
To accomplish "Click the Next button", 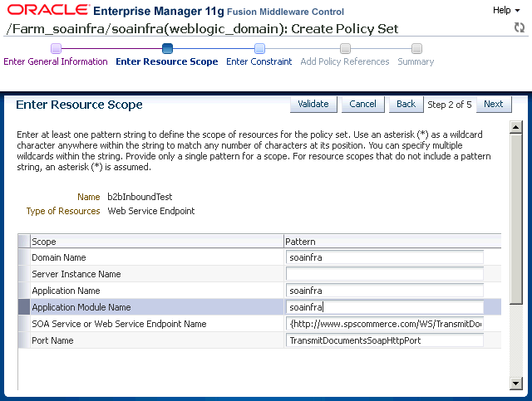I will (x=494, y=104).
